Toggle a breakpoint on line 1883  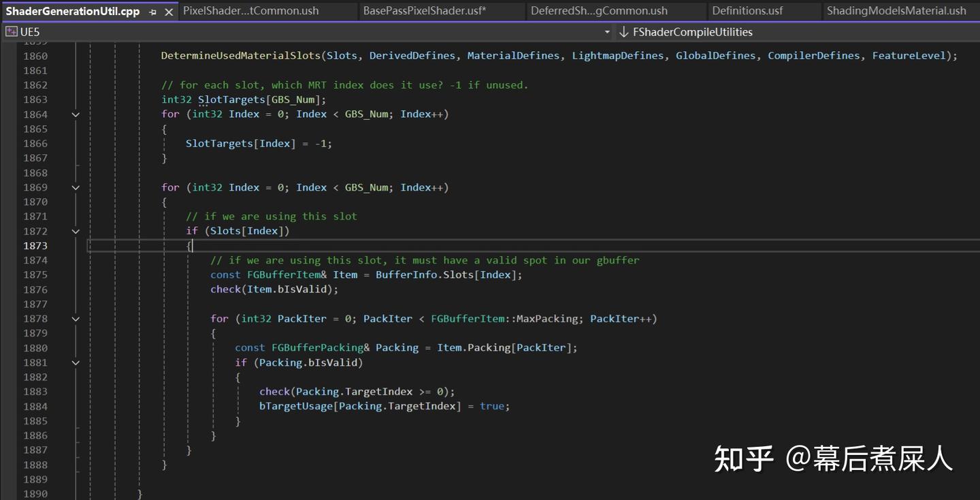8,391
